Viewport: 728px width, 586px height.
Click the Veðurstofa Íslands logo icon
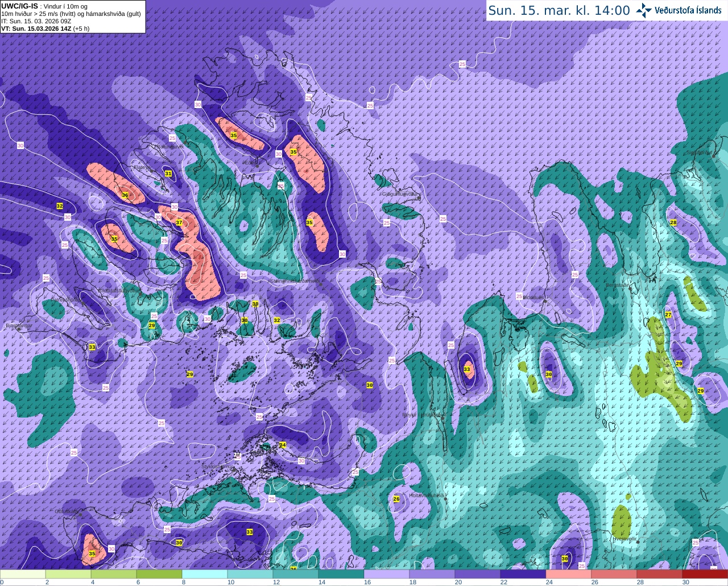[644, 10]
